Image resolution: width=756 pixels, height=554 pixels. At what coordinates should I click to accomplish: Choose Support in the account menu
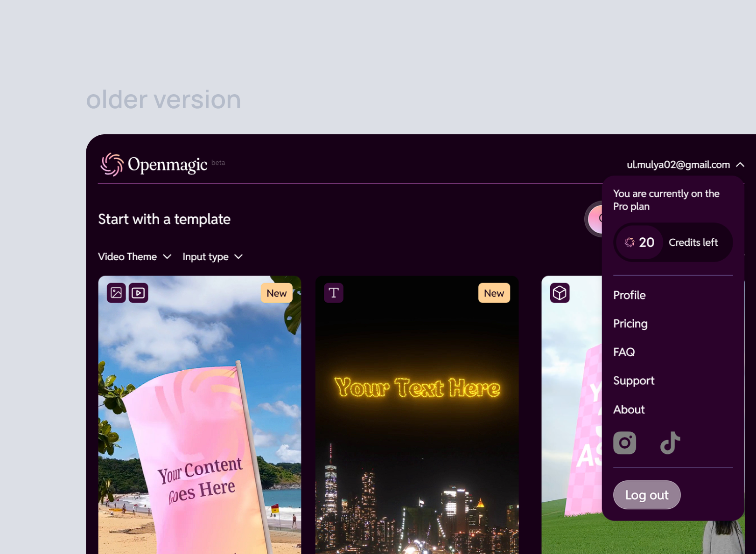634,381
